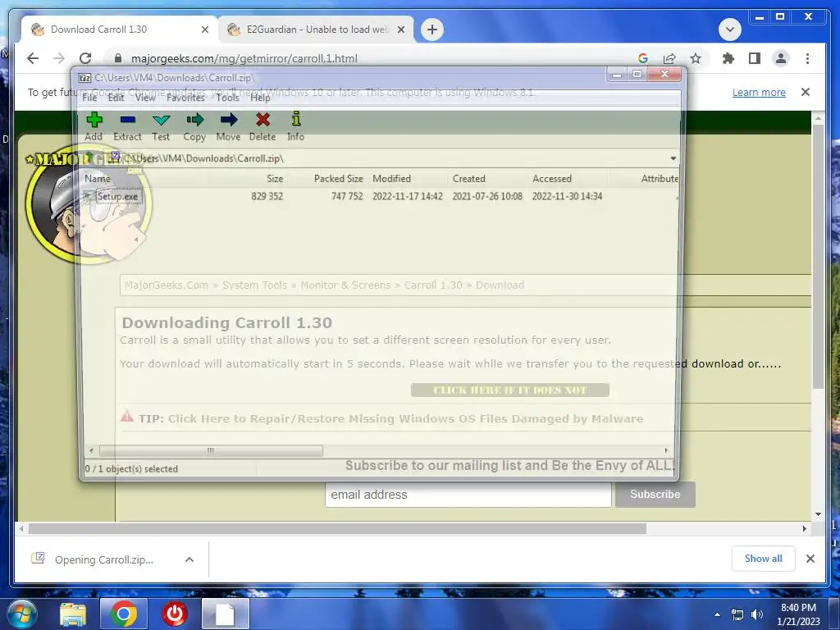
Task: Click the 7-Zip scroll right arrow
Action: tap(666, 450)
